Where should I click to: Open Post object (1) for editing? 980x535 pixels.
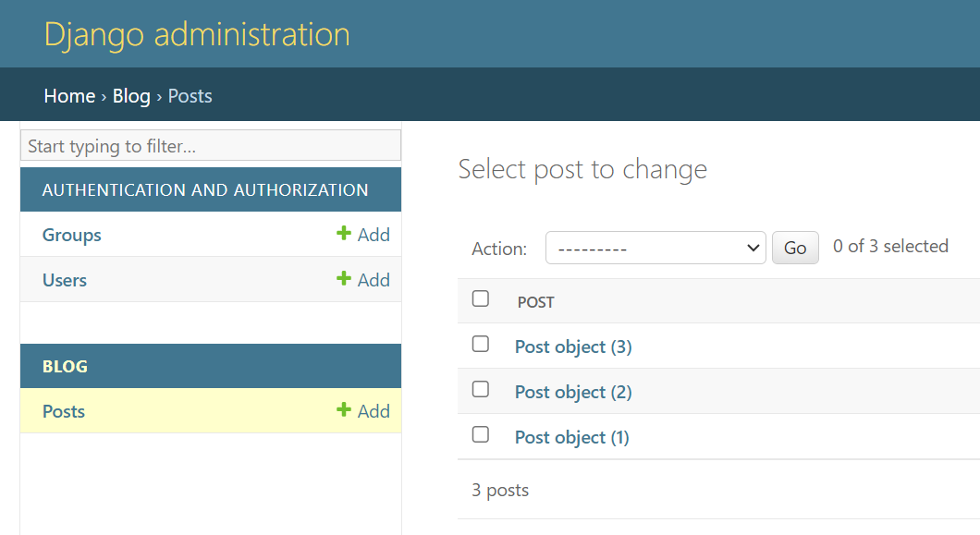click(572, 437)
